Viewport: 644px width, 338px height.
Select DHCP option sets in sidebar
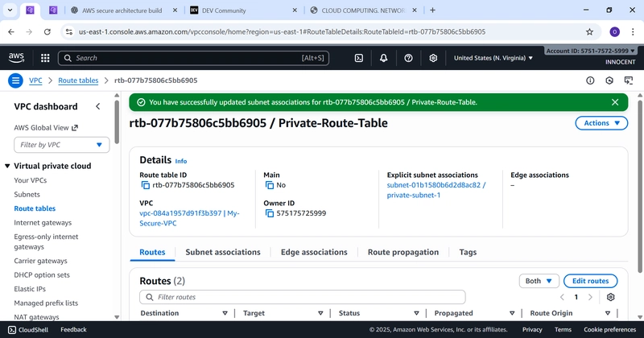click(42, 274)
